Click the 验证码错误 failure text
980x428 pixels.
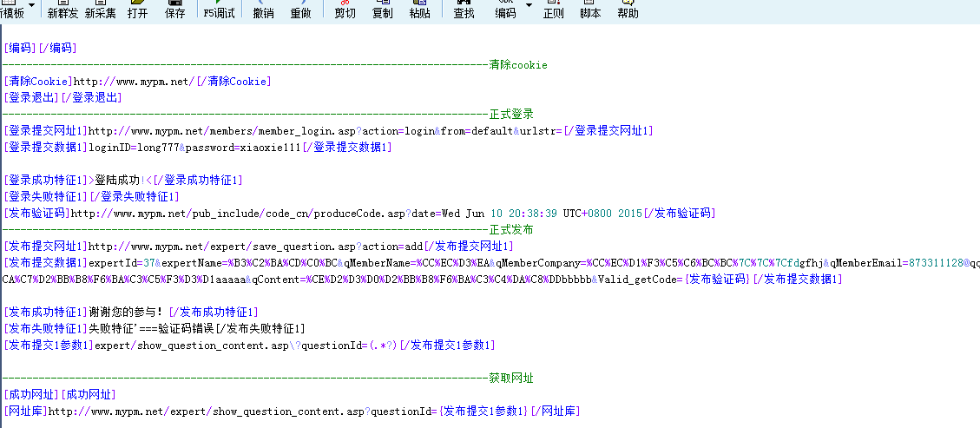pyautogui.click(x=187, y=329)
